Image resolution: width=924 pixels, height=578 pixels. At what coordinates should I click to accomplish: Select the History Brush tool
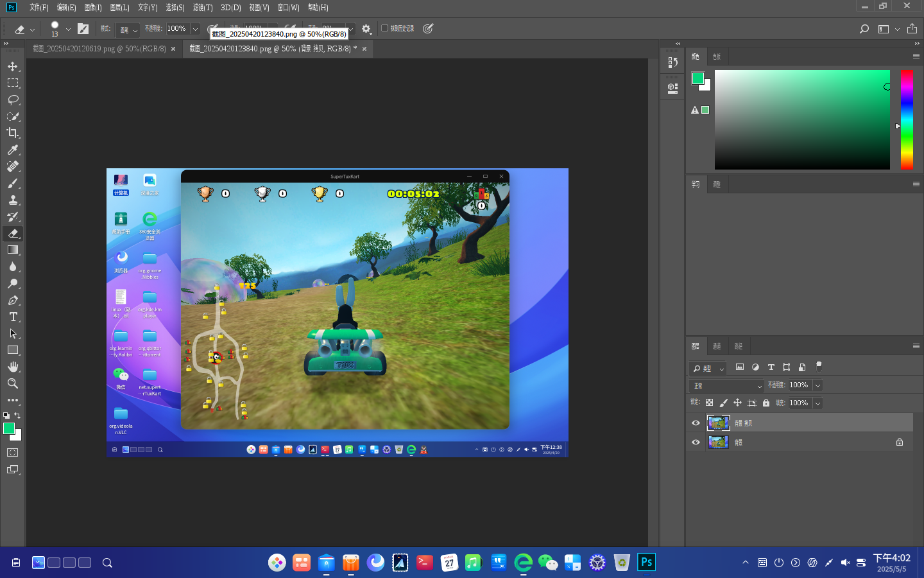(x=13, y=216)
